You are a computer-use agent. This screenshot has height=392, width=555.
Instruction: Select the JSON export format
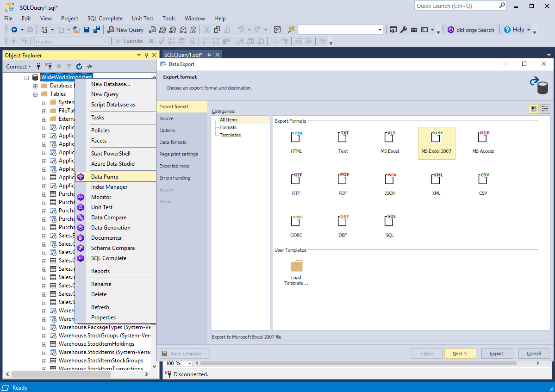coord(390,179)
